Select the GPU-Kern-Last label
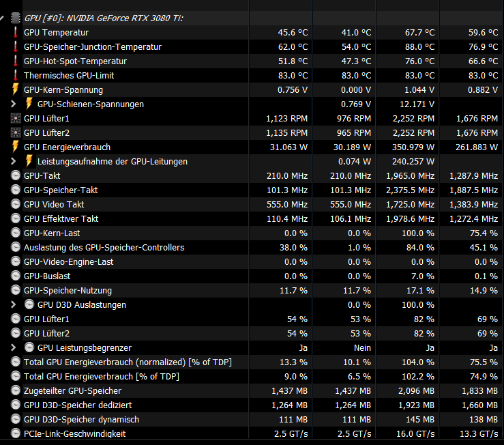504x445 pixels. 52,233
